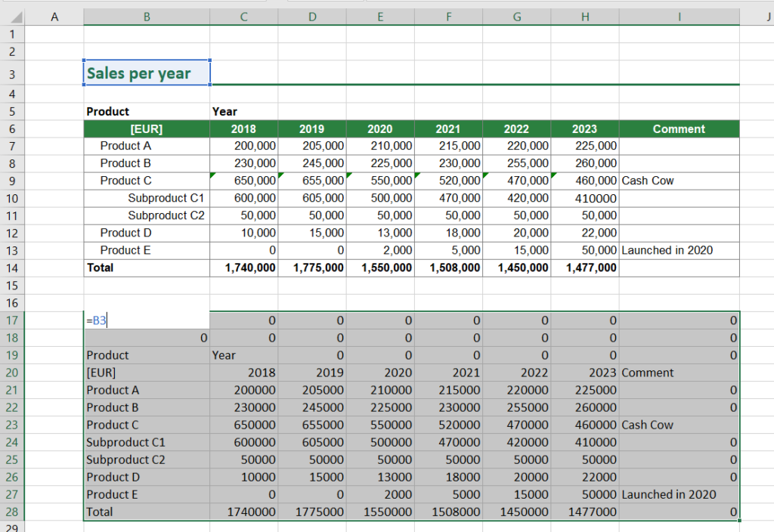Select row 14 header
The width and height of the screenshot is (774, 532).
(x=12, y=268)
